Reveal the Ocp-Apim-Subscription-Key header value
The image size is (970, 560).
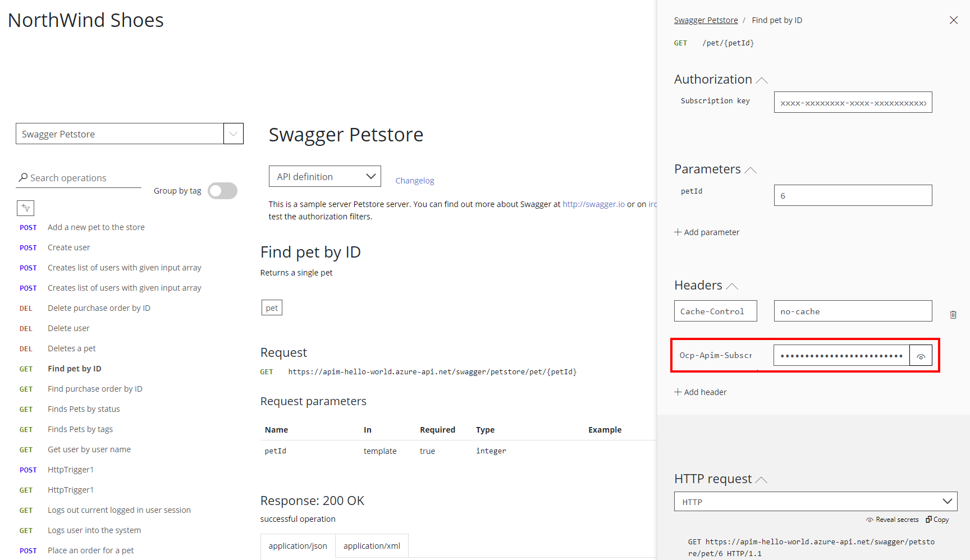(921, 355)
